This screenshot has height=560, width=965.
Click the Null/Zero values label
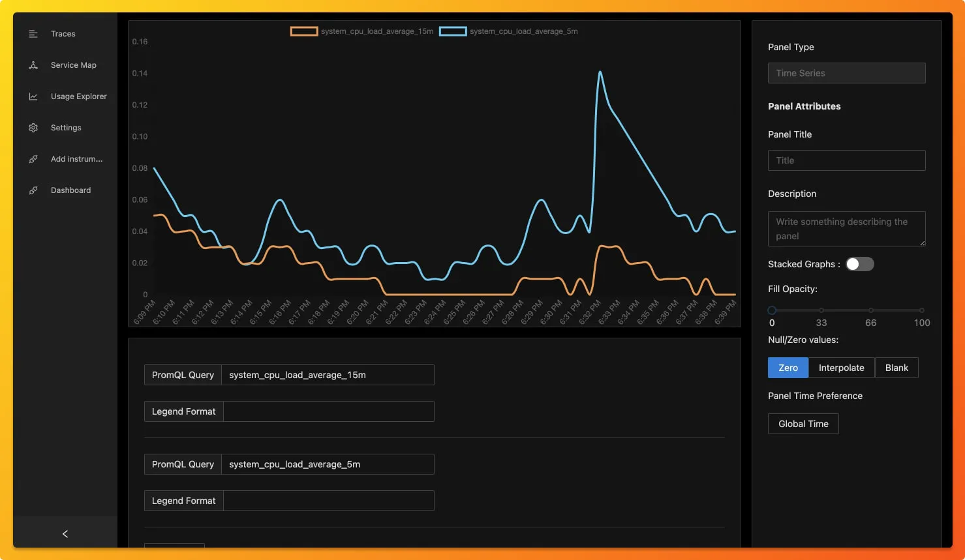tap(803, 340)
